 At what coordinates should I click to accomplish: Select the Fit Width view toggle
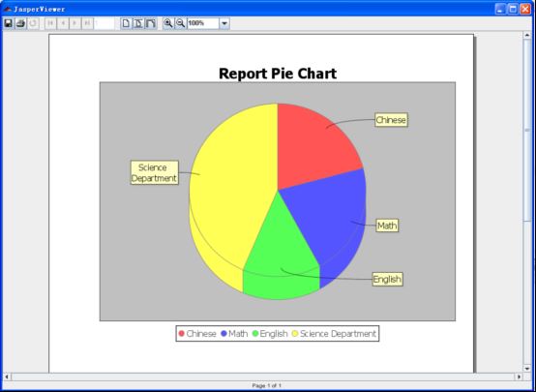[x=151, y=23]
